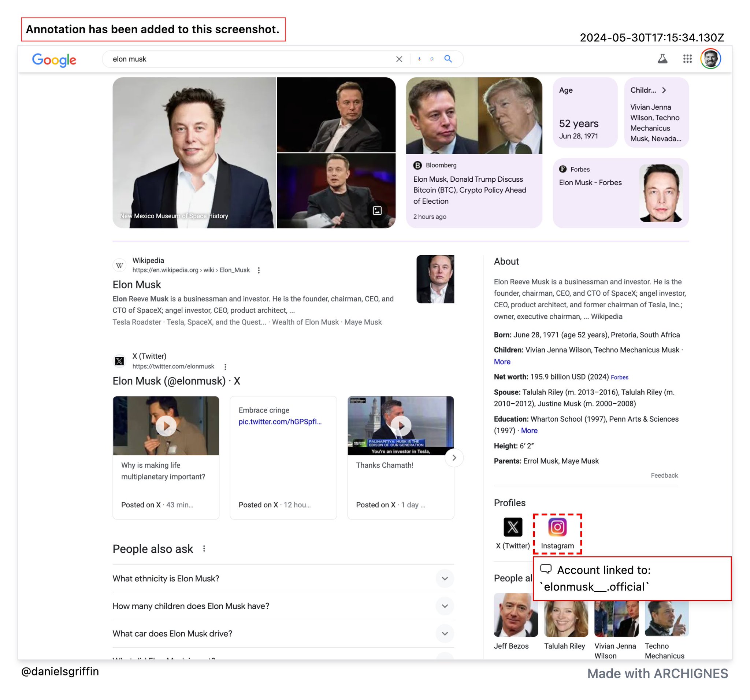Click 'Talulah Riley (m. 2013–2016)' spouse entry
This screenshot has width=750, height=700.
[570, 392]
